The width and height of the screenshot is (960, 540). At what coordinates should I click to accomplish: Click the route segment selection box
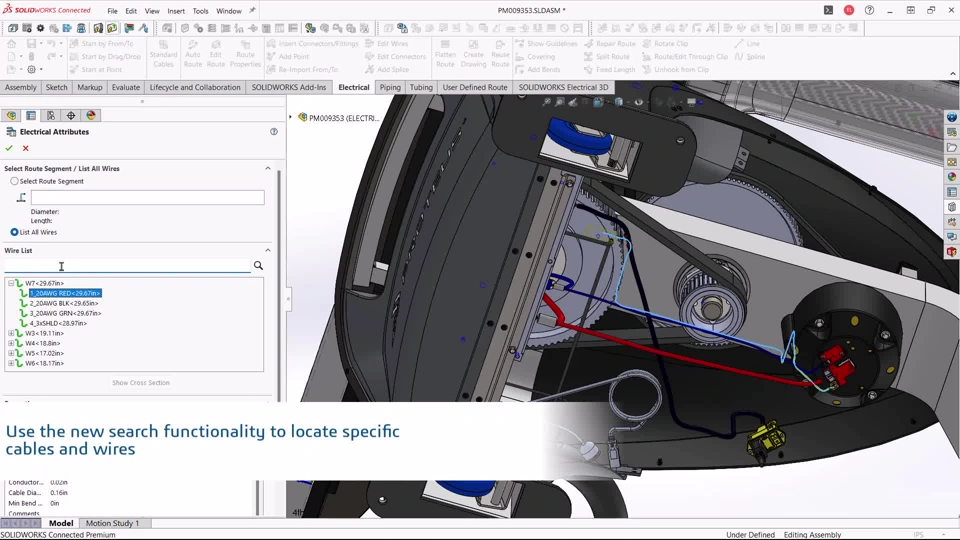[148, 197]
